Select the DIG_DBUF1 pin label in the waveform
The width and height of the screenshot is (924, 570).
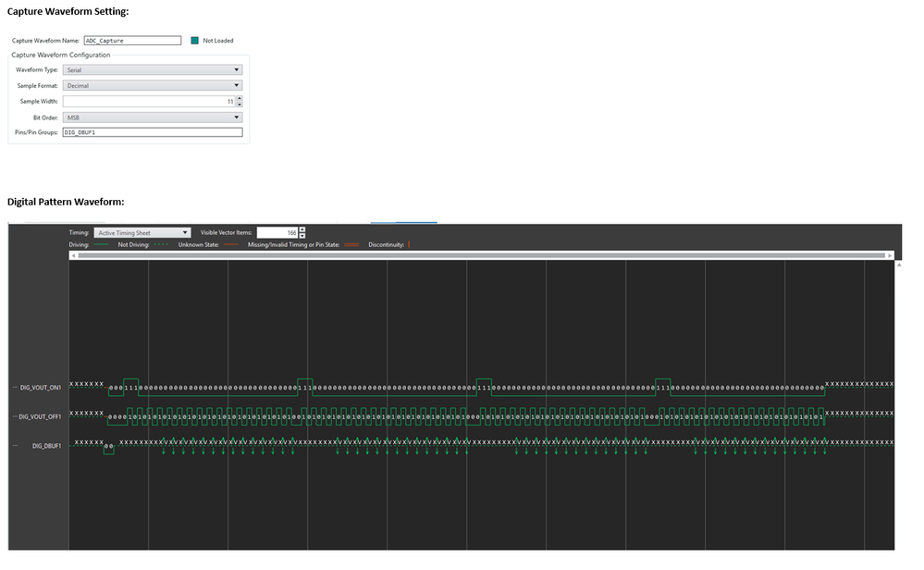[46, 446]
